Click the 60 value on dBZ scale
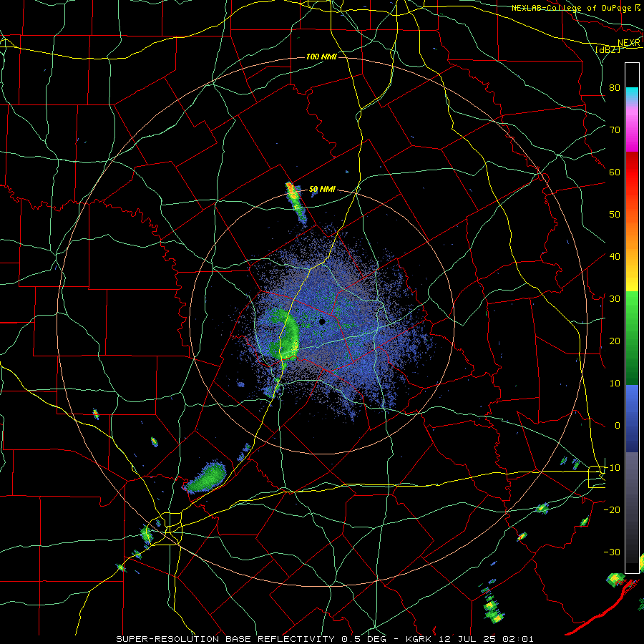 [615, 172]
